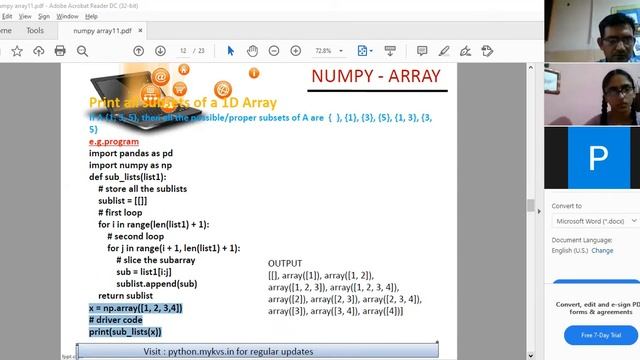Zoom out with the minus circle icon
640x360 pixels.
click(274, 51)
